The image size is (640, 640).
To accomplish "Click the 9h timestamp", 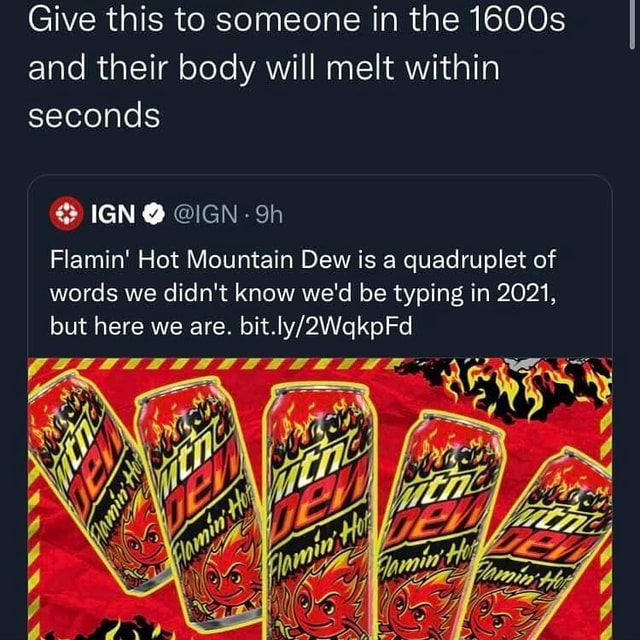I will pyautogui.click(x=269, y=213).
